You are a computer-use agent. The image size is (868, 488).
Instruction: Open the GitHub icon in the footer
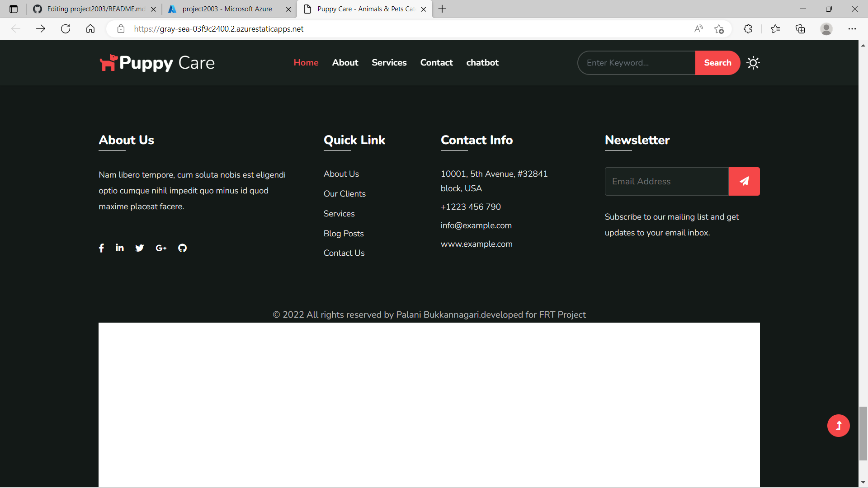[x=182, y=248]
